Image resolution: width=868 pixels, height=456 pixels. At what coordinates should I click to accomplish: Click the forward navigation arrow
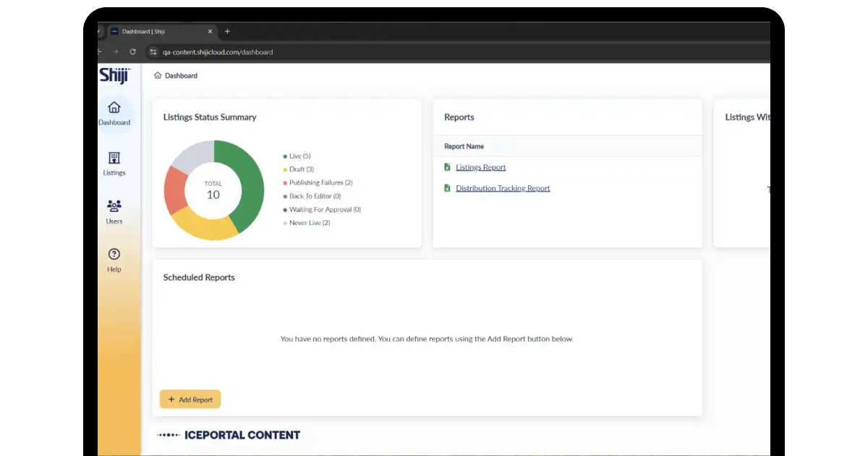(115, 52)
